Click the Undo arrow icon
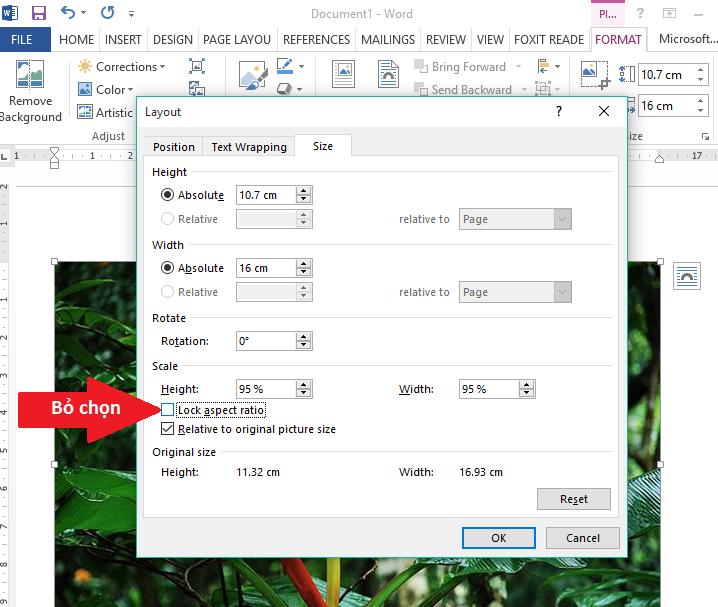Screen dimensions: 718x607 click(x=68, y=12)
